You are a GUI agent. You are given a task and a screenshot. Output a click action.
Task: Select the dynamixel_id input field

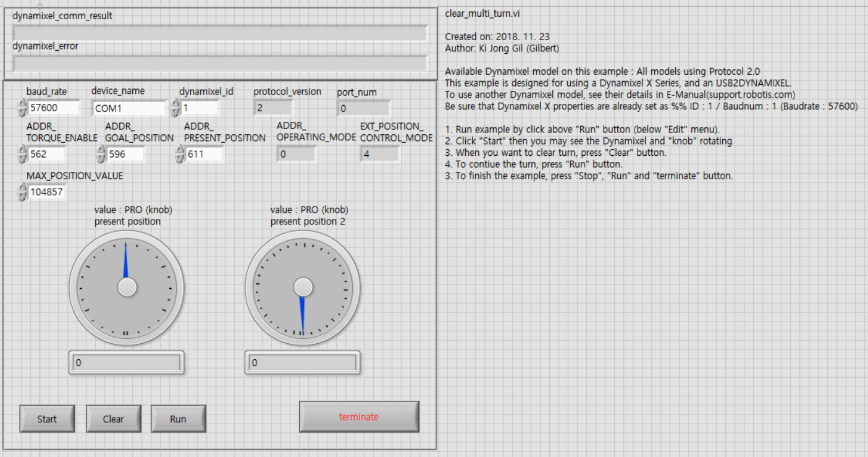tap(198, 107)
